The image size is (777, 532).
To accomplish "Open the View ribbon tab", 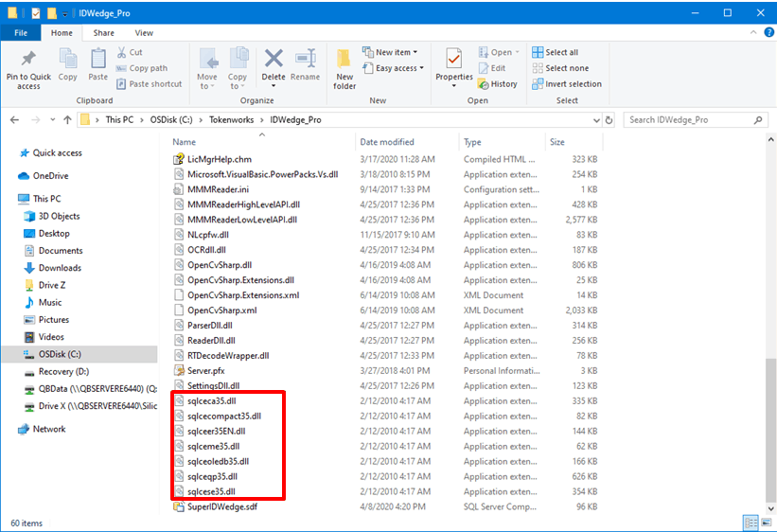I will 144,33.
